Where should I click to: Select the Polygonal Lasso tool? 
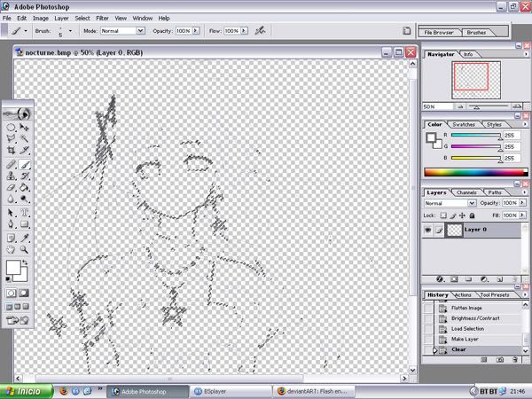[x=11, y=138]
